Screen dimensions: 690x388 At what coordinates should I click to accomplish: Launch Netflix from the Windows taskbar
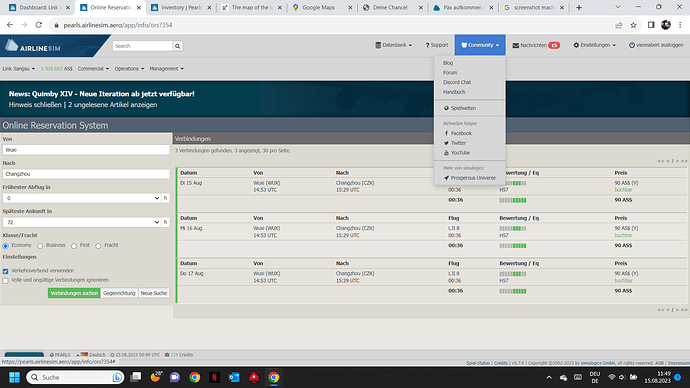coord(214,377)
